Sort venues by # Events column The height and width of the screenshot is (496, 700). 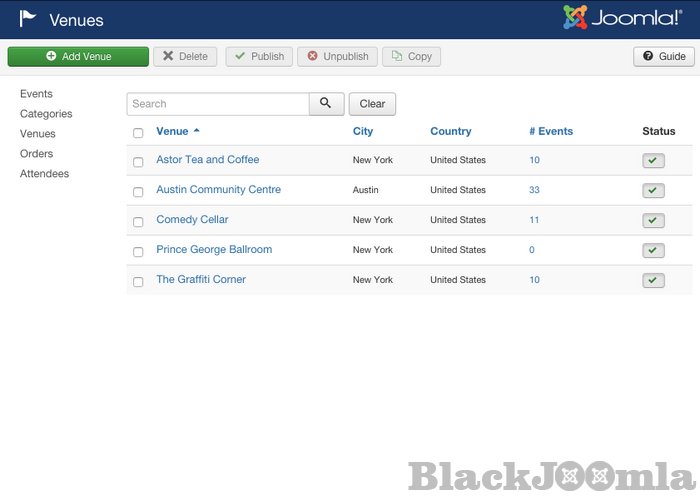pos(551,131)
